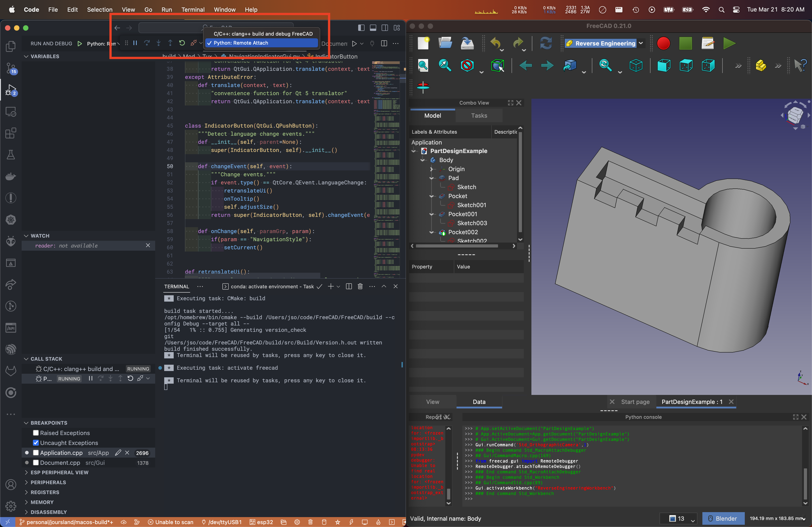Click the Blender navigation style button
Image resolution: width=812 pixels, height=527 pixels.
(722, 518)
